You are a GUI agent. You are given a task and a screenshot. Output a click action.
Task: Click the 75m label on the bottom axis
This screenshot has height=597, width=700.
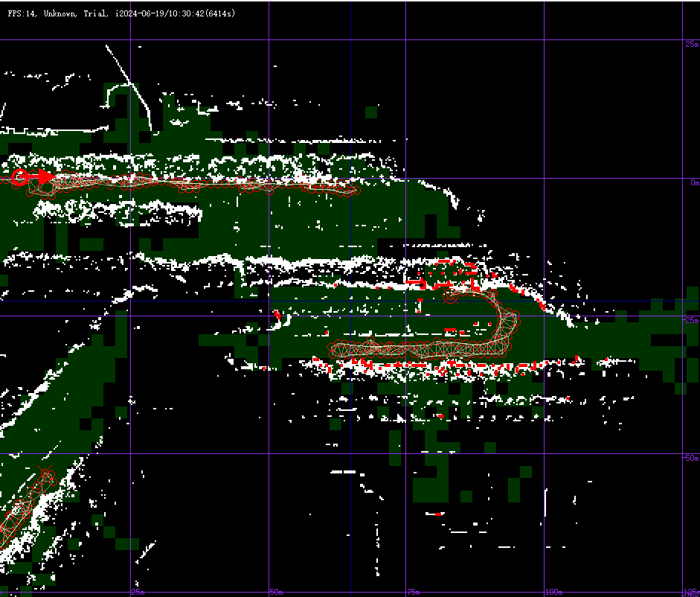coord(412,592)
